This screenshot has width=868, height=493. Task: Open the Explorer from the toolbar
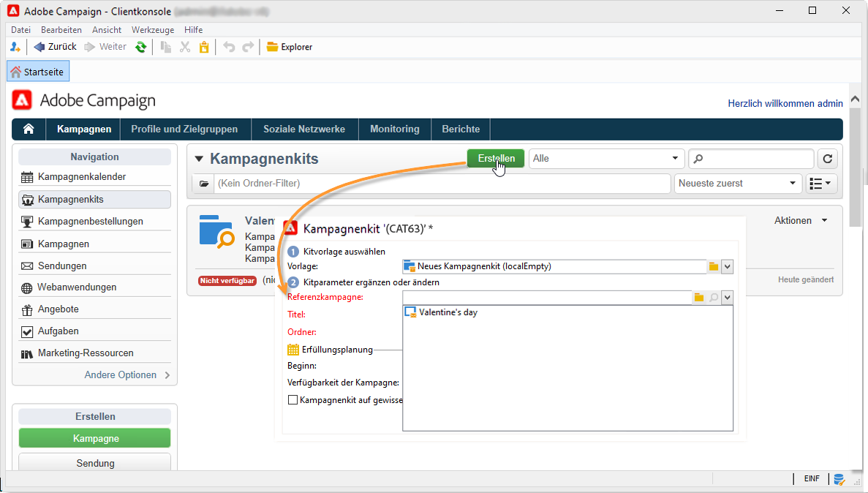(289, 47)
